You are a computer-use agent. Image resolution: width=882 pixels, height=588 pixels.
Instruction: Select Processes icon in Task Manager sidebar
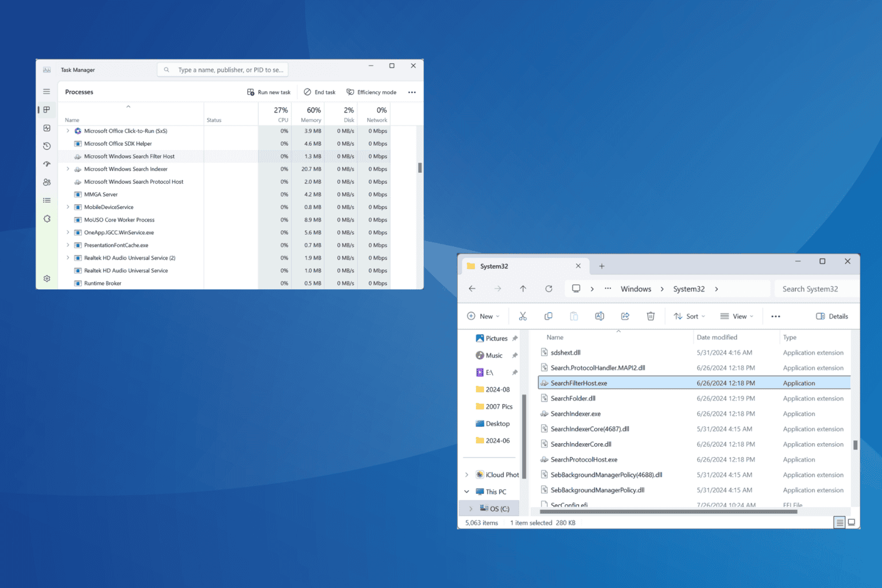pos(47,110)
